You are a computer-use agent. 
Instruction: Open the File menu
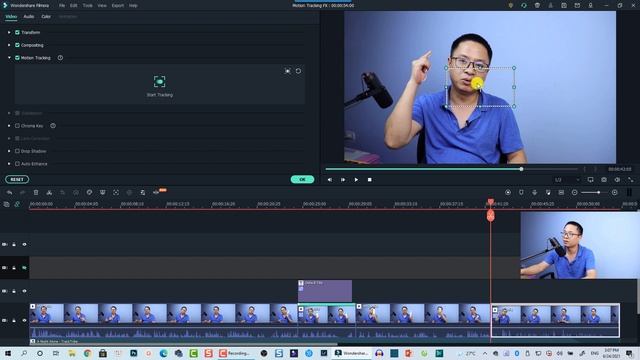tap(62, 6)
